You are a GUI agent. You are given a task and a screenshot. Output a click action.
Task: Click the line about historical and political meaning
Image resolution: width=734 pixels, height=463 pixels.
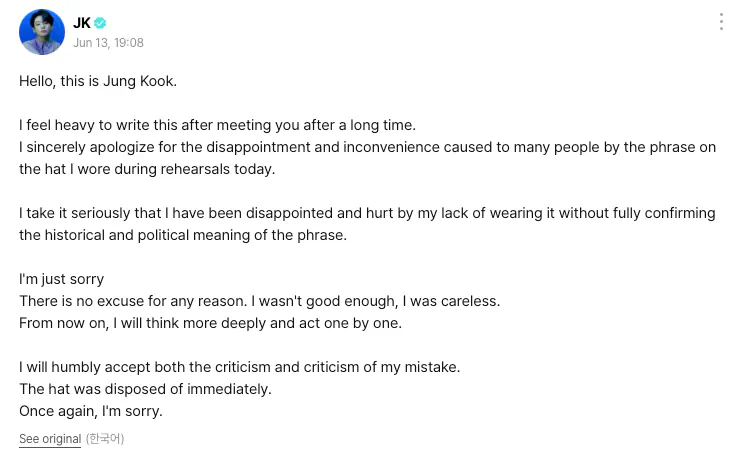(183, 235)
